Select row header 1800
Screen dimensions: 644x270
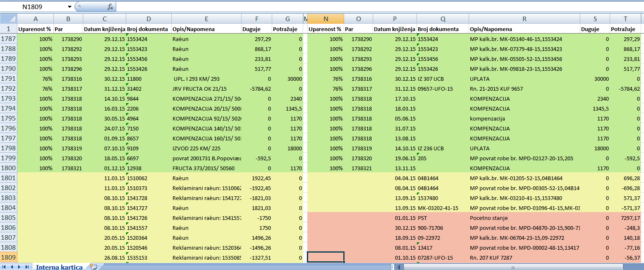click(8, 168)
